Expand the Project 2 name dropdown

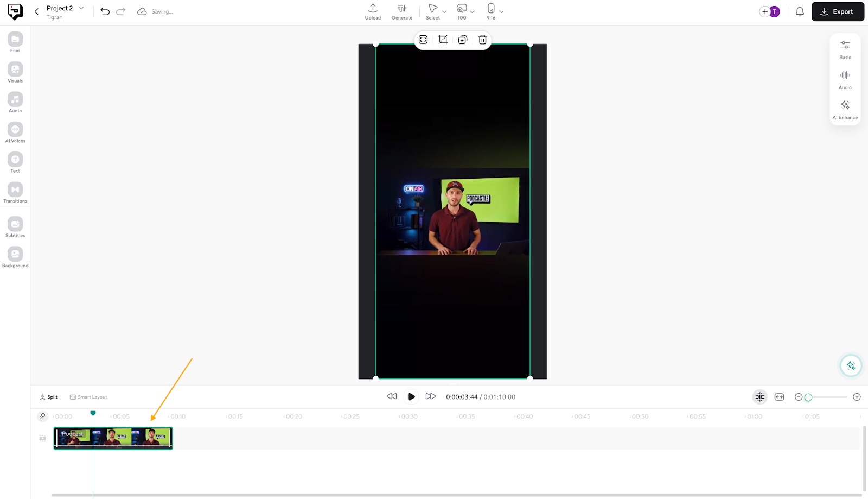pos(81,8)
